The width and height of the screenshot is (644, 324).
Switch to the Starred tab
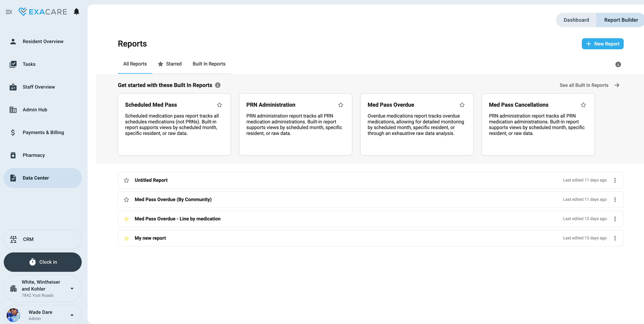coord(174,64)
